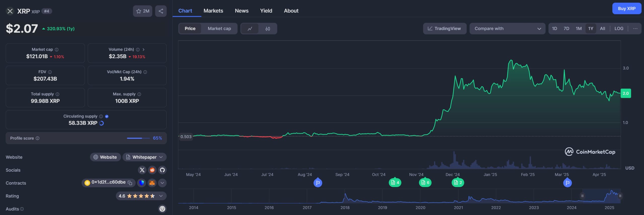Click Total supply info icon
Image resolution: width=644 pixels, height=215 pixels.
(x=57, y=94)
